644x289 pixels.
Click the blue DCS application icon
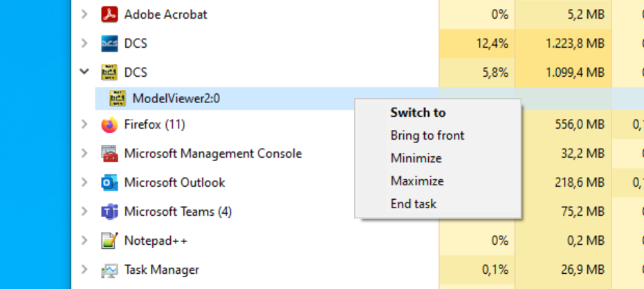coord(109,44)
